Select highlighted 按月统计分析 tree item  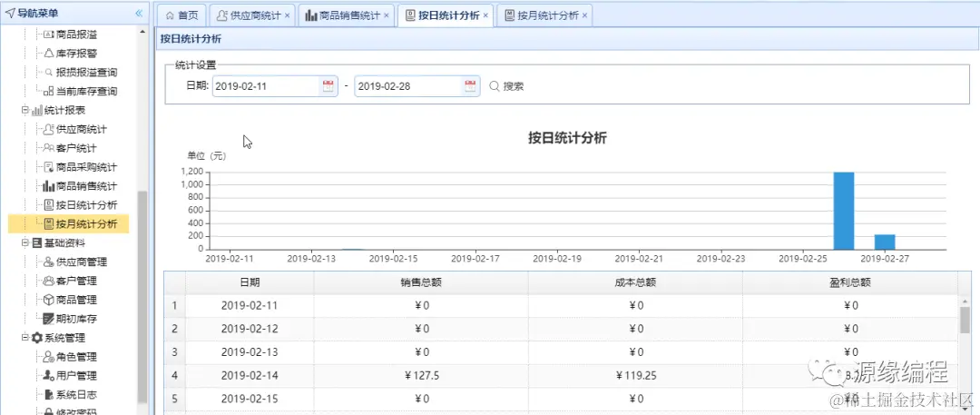68,223
